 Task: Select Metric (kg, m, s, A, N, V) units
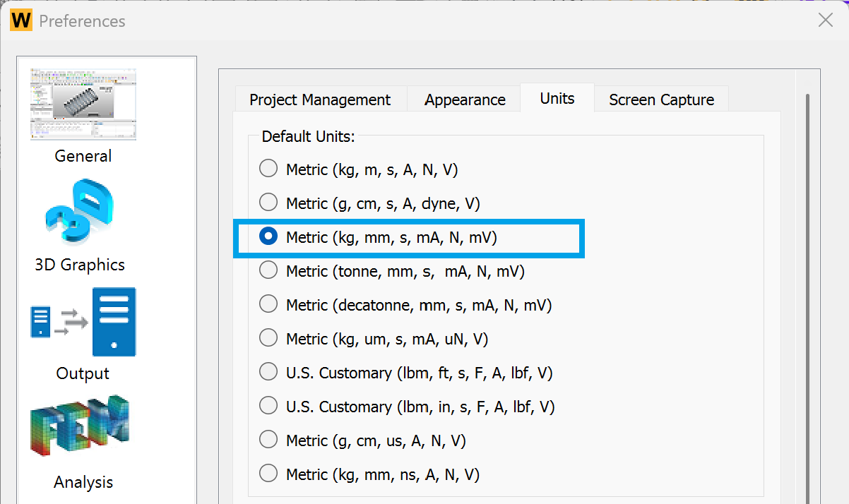point(268,169)
